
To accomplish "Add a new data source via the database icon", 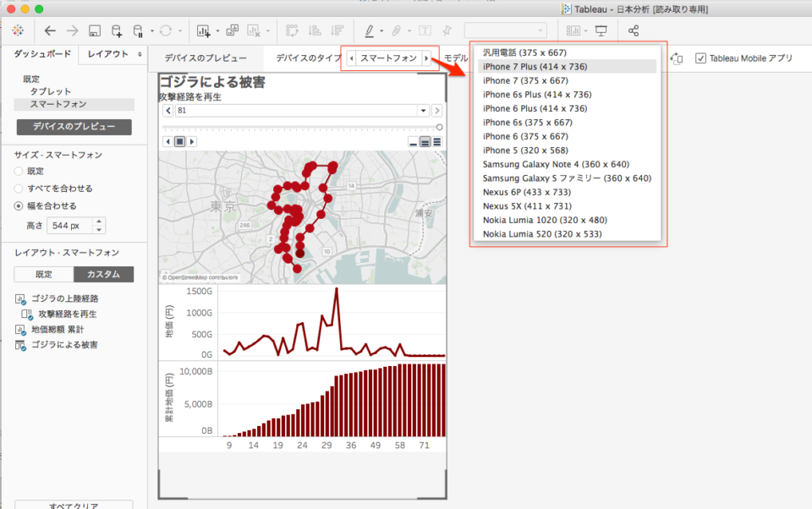I will [118, 30].
